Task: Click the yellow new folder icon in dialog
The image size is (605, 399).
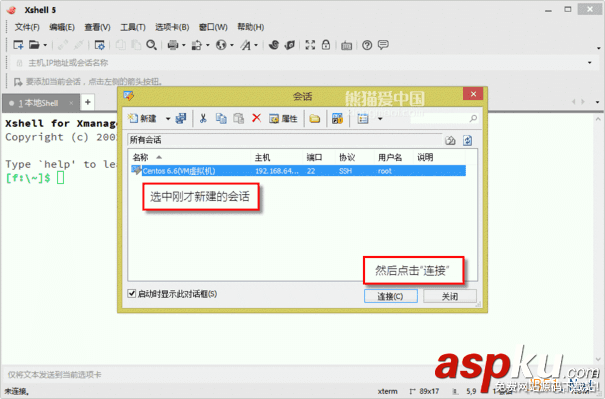Action: [314, 119]
